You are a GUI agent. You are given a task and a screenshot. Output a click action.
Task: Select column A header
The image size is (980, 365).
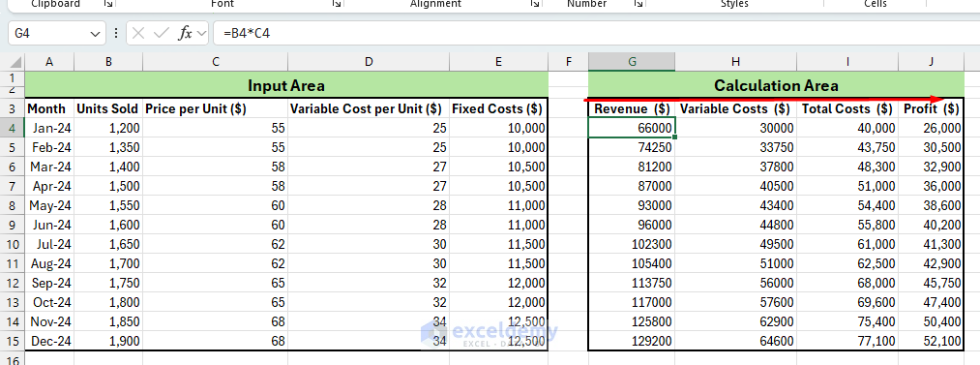coord(49,62)
